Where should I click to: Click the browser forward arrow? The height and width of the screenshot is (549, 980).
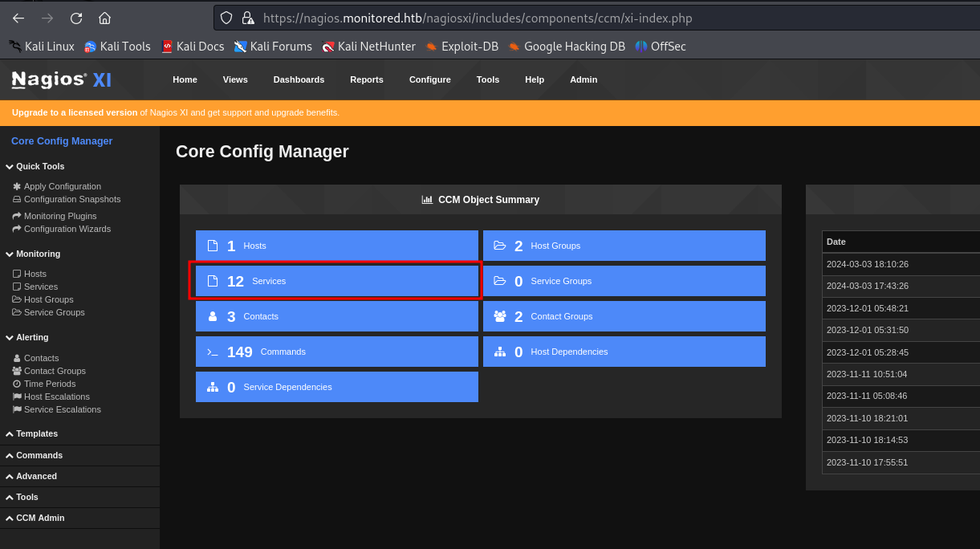[47, 18]
